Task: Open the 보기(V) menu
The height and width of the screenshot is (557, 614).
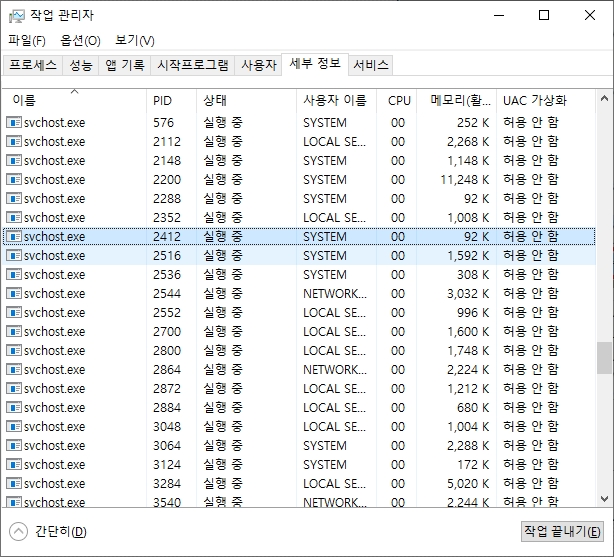Action: tap(135, 40)
